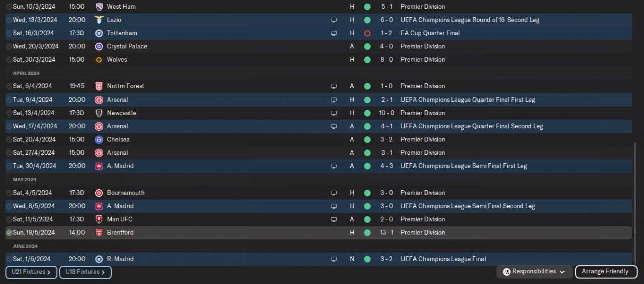Image resolution: width=644 pixels, height=284 pixels.
Task: Click A. Madrid badge in the 30/4/2024 row
Action: [99, 166]
